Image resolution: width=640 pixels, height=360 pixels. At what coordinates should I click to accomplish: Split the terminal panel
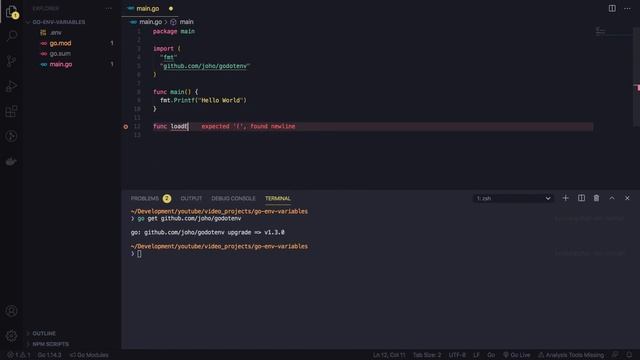point(581,198)
